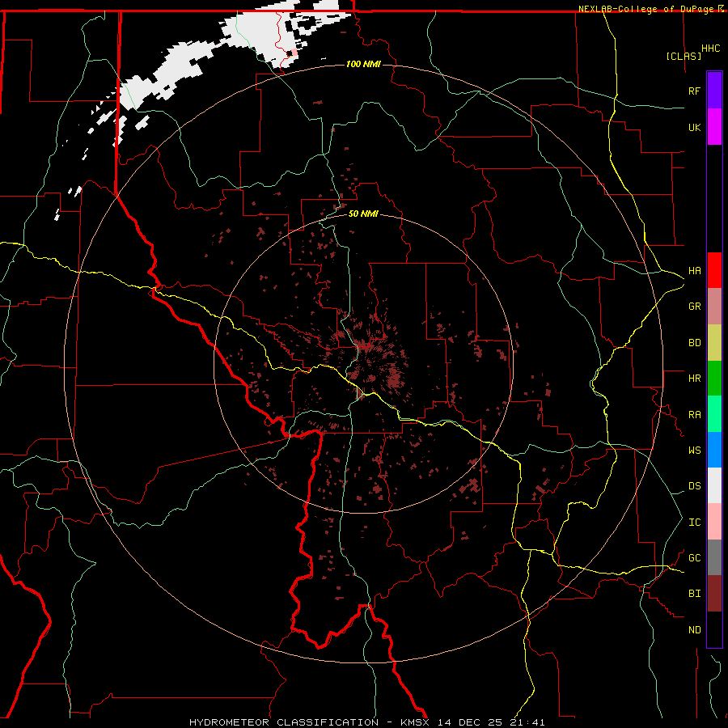Screen dimensions: 728x728
Task: Click the RF purple legend swatch
Action: click(714, 91)
